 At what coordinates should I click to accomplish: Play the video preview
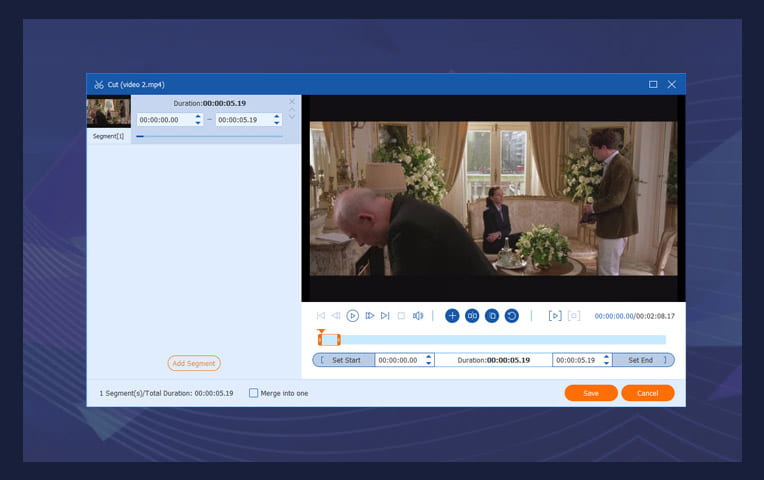point(352,316)
